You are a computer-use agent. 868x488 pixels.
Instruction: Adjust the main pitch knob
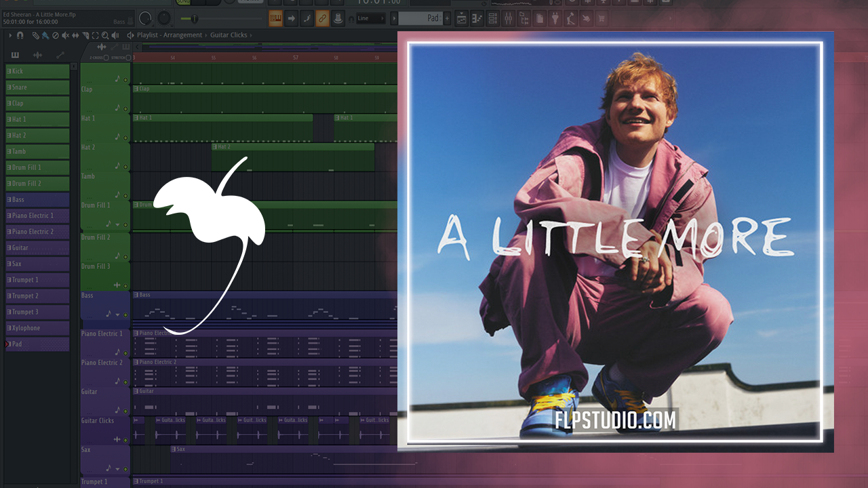[164, 18]
